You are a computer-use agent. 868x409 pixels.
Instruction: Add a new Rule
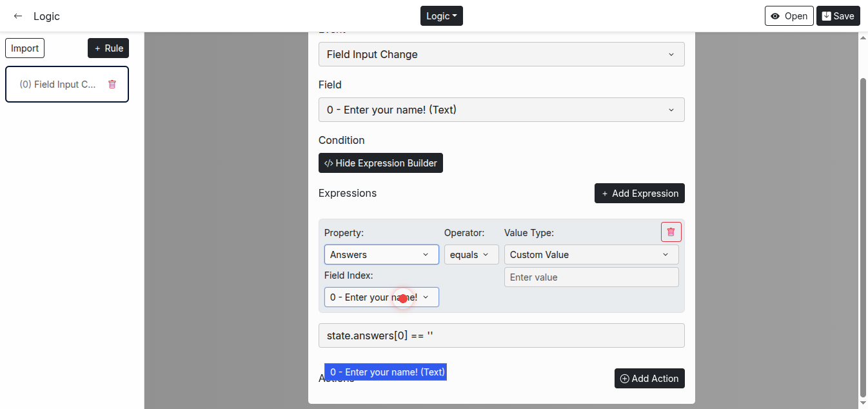[108, 48]
